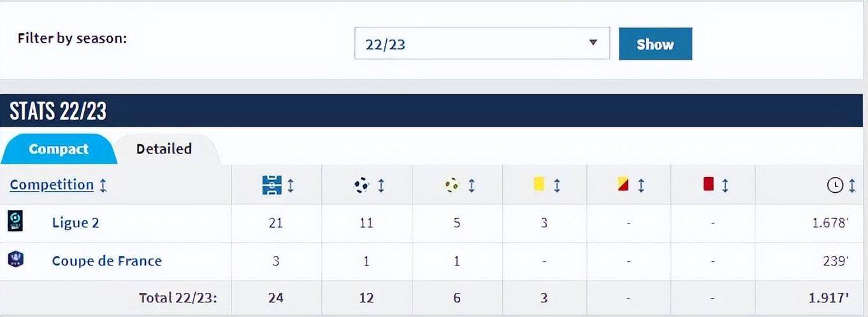
Task: Open the season filter dropdown showing 22/23
Action: pos(482,43)
